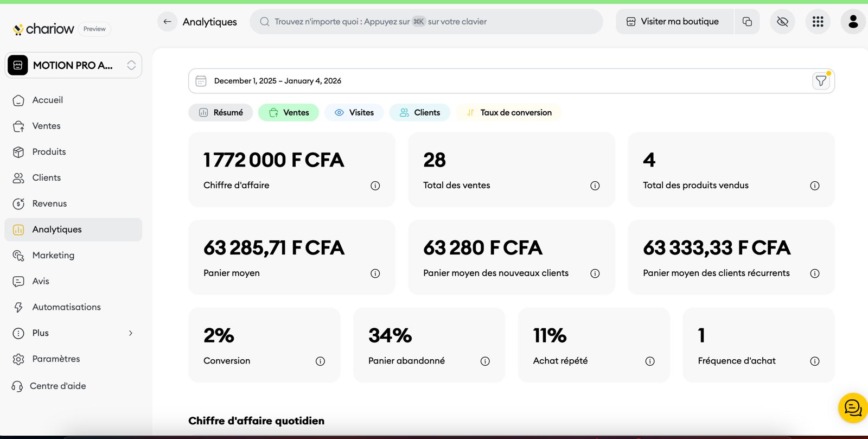This screenshot has height=439, width=868.
Task: Show info for Conversion card
Action: 320,361
